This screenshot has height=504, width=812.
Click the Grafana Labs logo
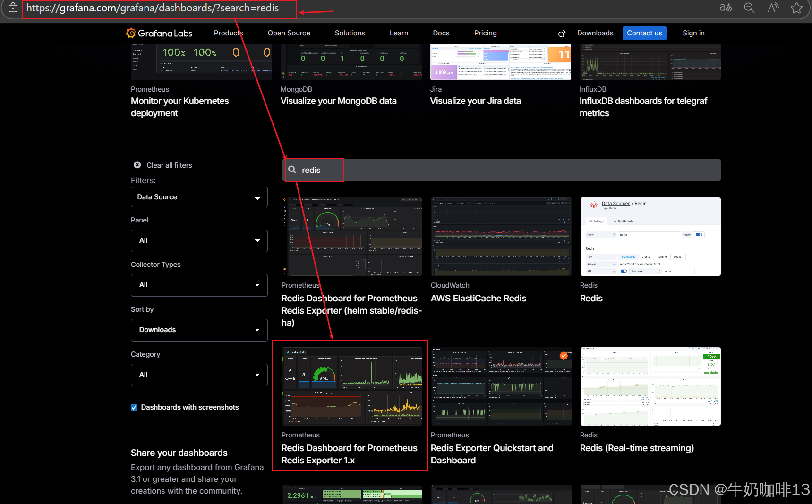159,33
